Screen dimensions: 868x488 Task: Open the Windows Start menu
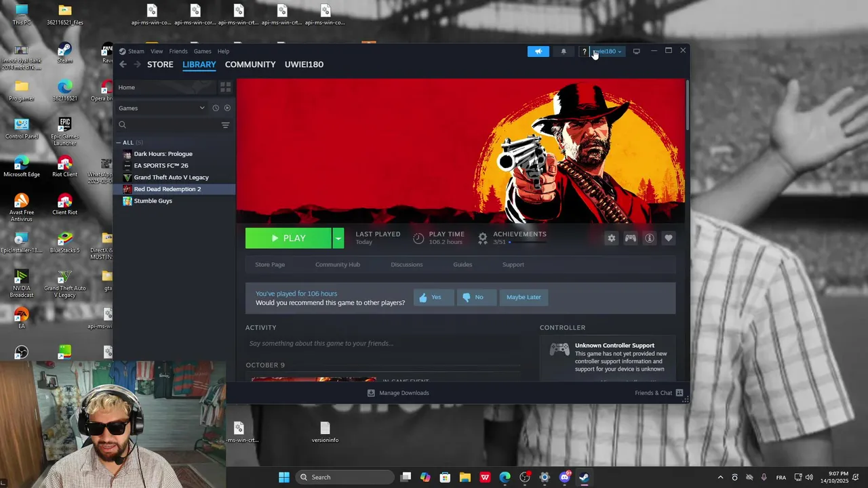click(284, 477)
